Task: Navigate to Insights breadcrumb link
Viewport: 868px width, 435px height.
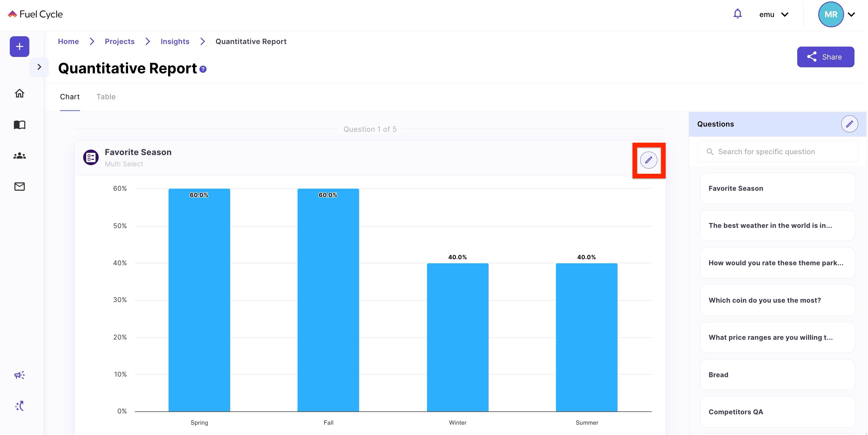Action: pos(175,41)
